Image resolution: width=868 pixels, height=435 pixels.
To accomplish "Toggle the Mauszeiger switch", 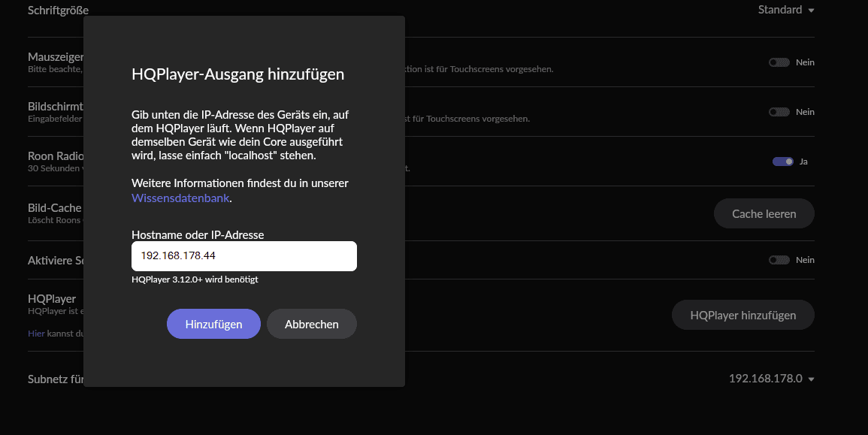I will pos(779,62).
